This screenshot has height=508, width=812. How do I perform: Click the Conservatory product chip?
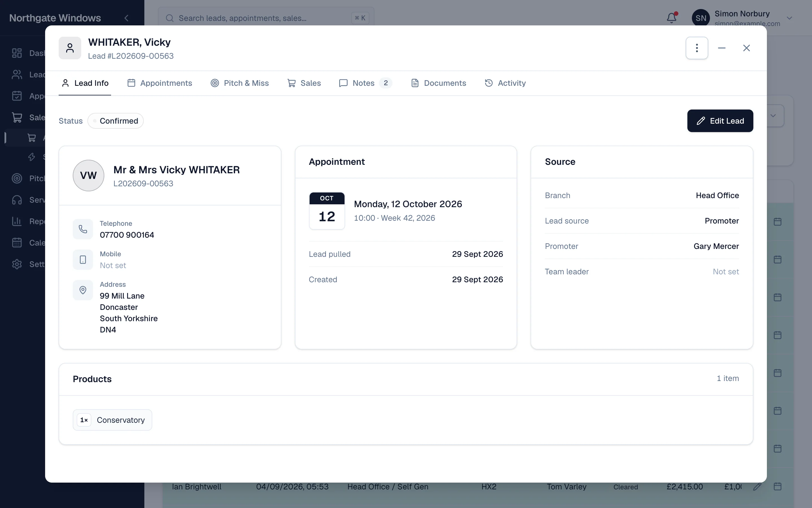(112, 420)
